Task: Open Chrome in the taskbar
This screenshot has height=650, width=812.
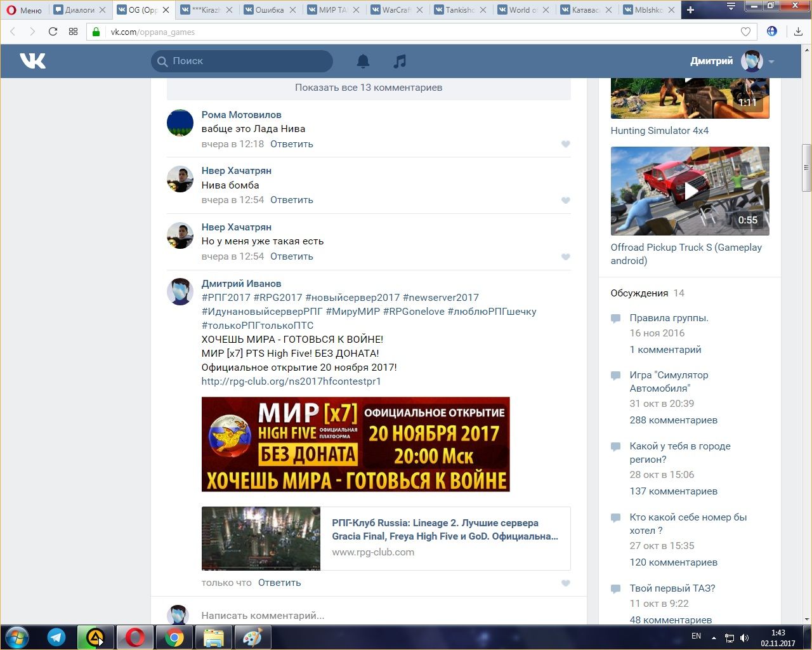Action: click(174, 637)
